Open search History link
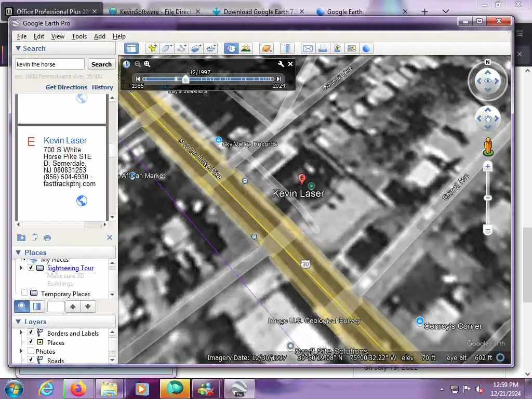This screenshot has height=399, width=532. coord(102,87)
